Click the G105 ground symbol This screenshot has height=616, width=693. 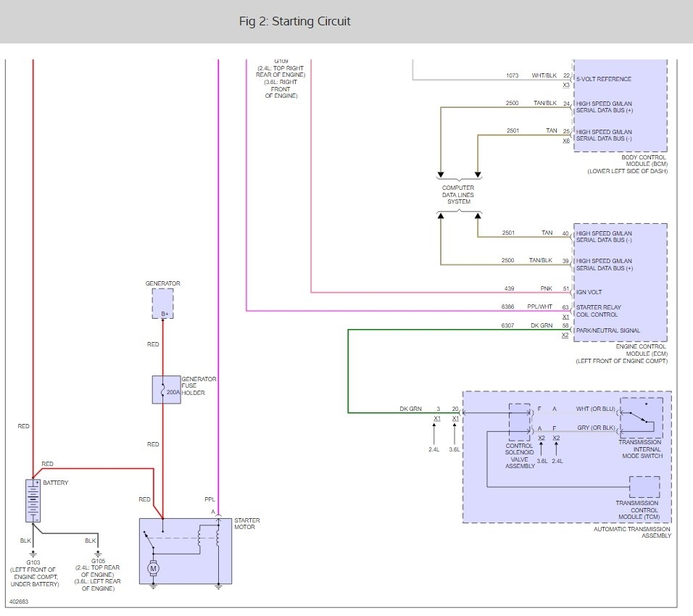click(x=98, y=551)
